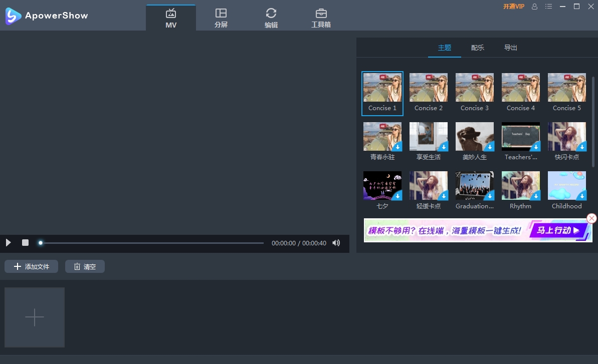The height and width of the screenshot is (364, 598).
Task: Click the playback progress slider track
Action: (150, 243)
